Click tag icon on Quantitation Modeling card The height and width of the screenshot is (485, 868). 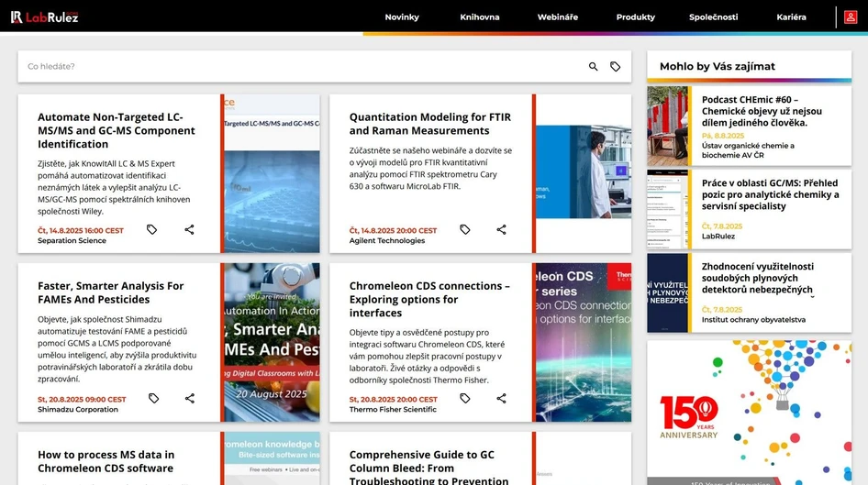[465, 229]
